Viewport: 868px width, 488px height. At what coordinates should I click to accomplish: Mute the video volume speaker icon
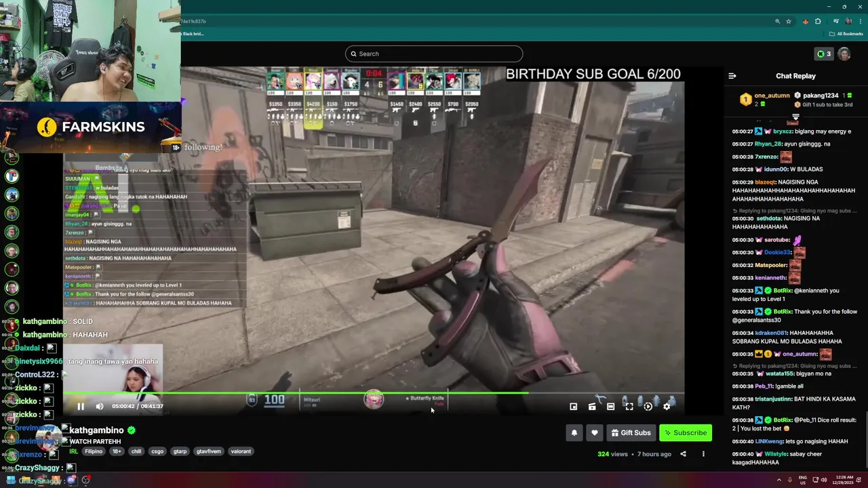100,407
